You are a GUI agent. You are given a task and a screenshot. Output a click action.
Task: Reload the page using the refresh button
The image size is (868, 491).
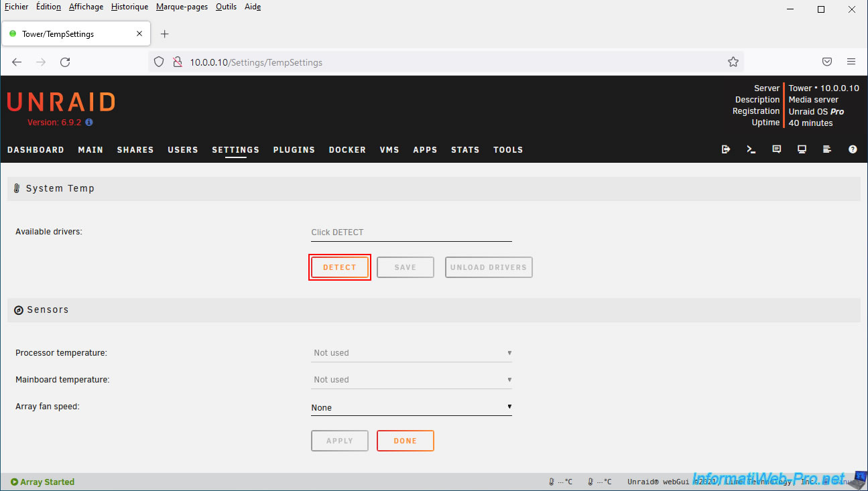[x=65, y=62]
